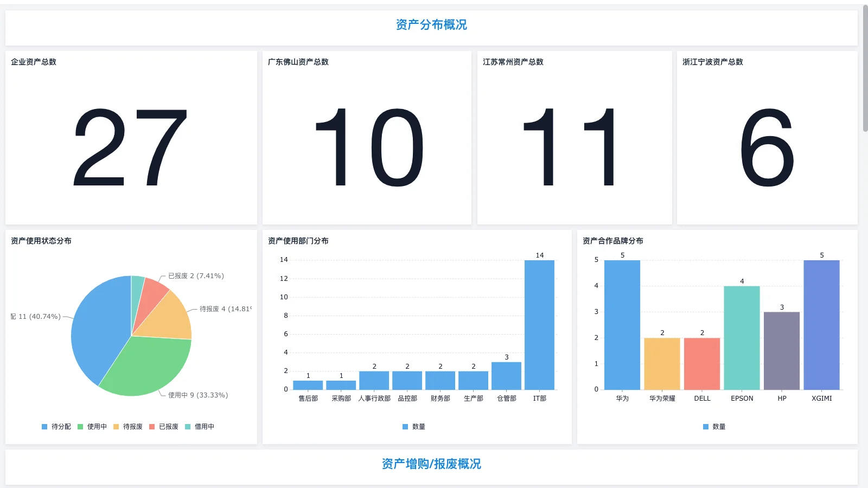Select the 品控部 bar in department chart
Viewport: 868px width, 488px height.
point(407,380)
